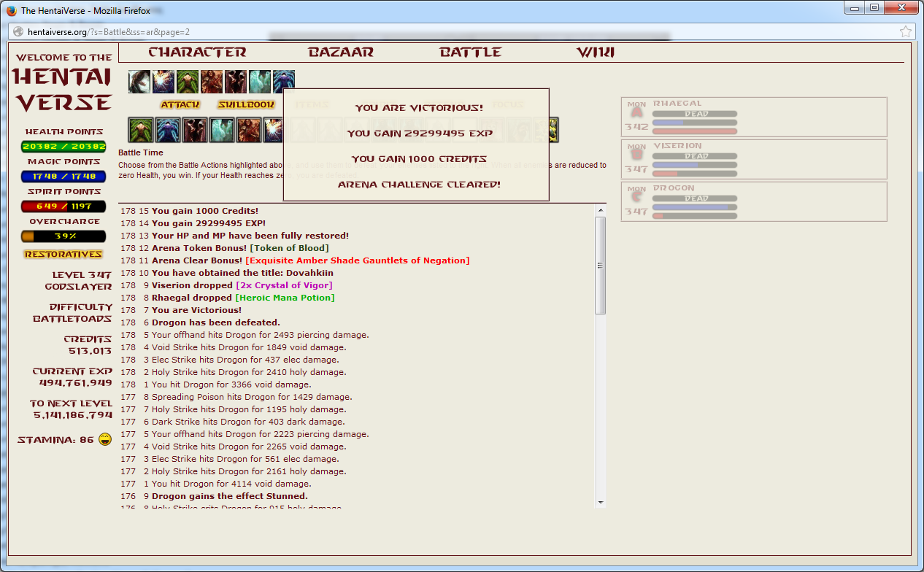The image size is (924, 572).
Task: Click the 'Spreading Poison hits Drogon for 1429' line
Action: click(x=252, y=397)
